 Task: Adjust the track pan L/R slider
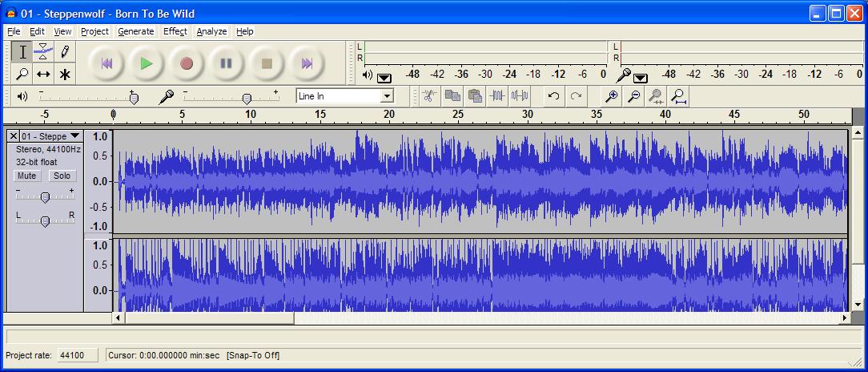(46, 220)
